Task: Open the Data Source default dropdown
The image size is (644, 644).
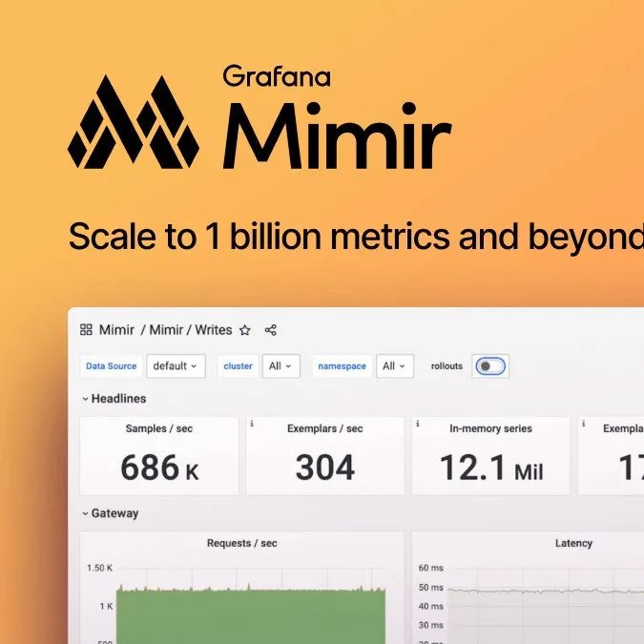Action: click(176, 366)
